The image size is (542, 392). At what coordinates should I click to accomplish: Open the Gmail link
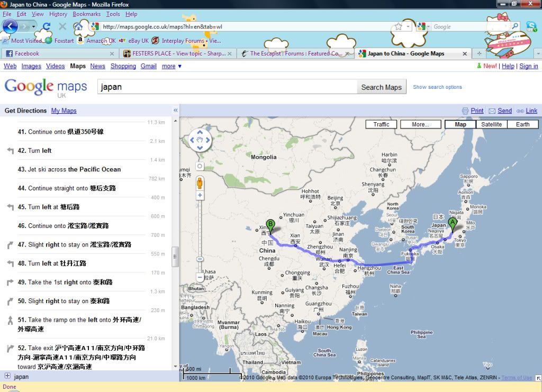[149, 66]
